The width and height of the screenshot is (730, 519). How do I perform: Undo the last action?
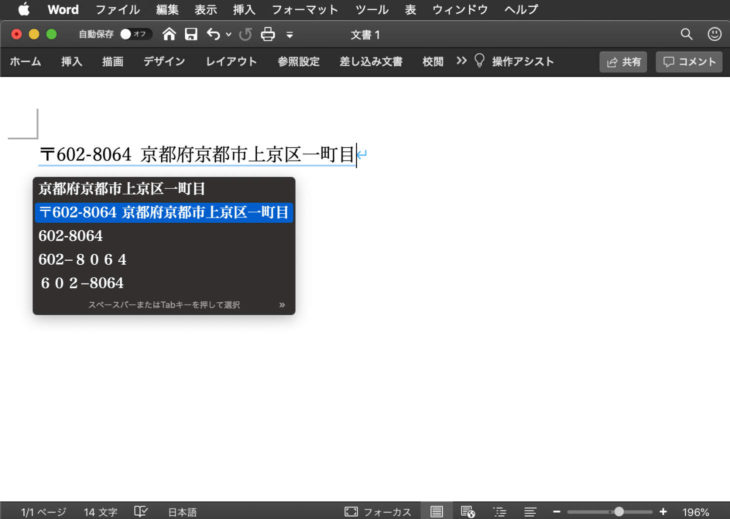tap(213, 34)
